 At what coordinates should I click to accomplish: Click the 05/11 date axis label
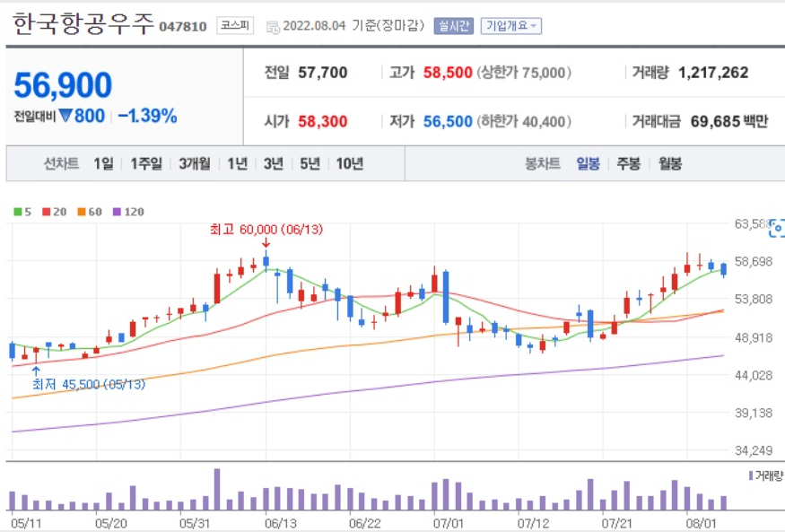[26, 524]
